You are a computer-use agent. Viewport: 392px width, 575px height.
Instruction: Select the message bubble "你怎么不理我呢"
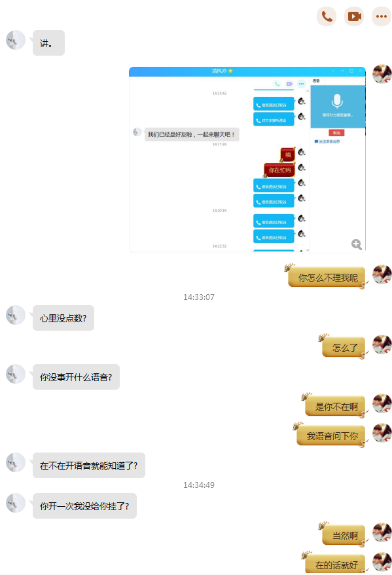point(327,278)
